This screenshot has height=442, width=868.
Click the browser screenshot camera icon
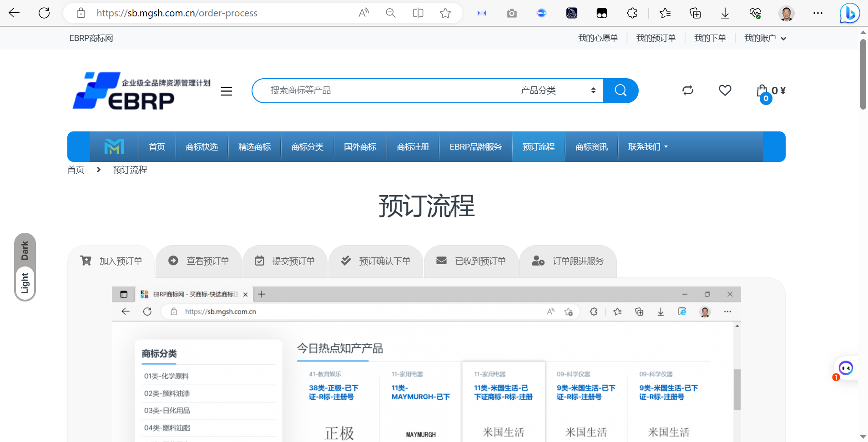click(511, 13)
